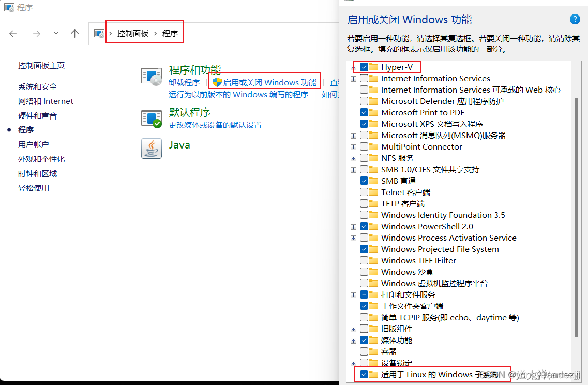Open 系统和安全 in the sidebar
Screen dimensions: 588x385
38,87
